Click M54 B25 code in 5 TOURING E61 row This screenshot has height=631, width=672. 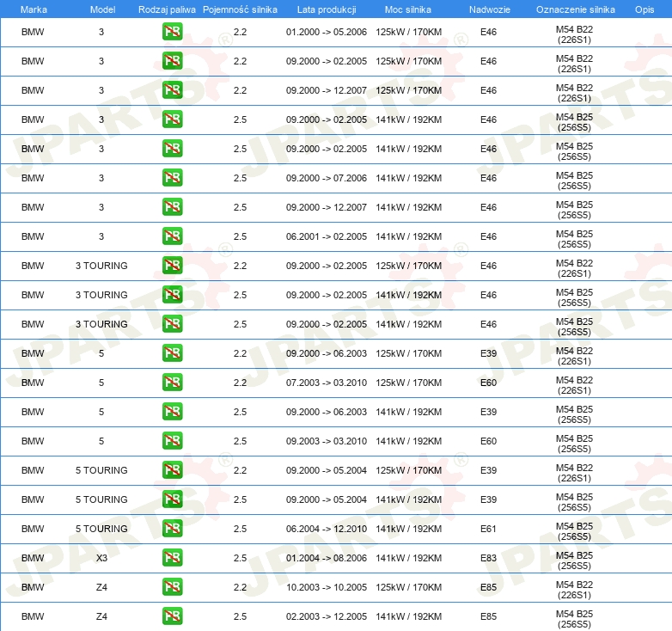[574, 531]
